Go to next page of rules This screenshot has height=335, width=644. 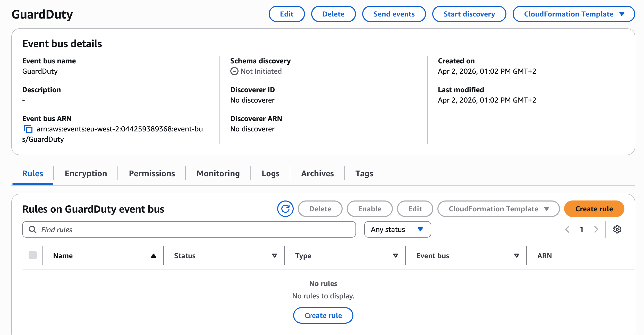click(596, 229)
